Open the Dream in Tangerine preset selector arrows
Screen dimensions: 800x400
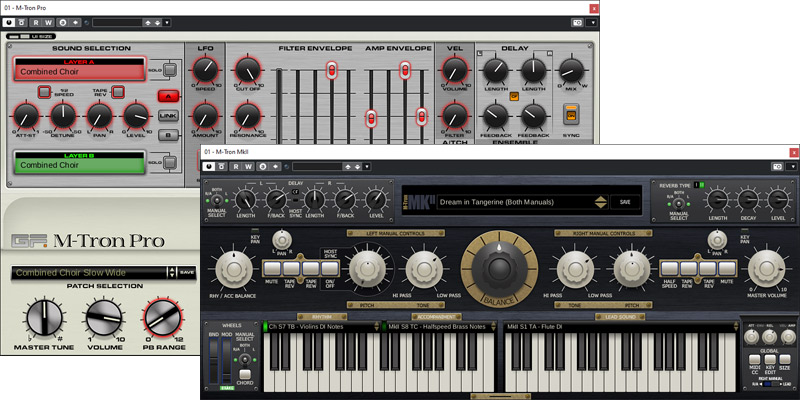click(600, 201)
